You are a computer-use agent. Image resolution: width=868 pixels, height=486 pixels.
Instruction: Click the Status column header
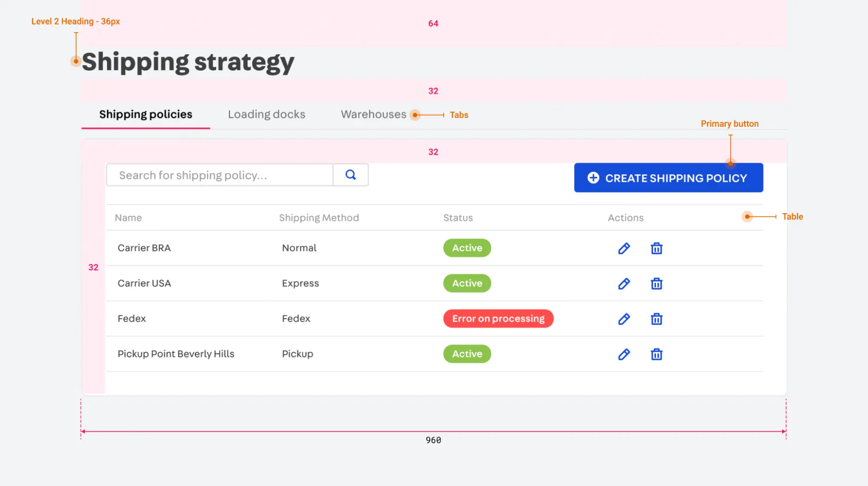pos(458,218)
